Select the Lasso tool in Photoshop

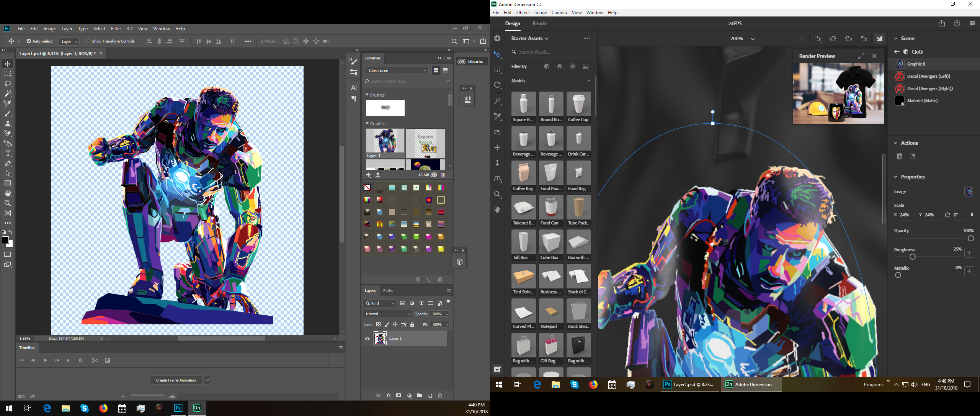[8, 84]
